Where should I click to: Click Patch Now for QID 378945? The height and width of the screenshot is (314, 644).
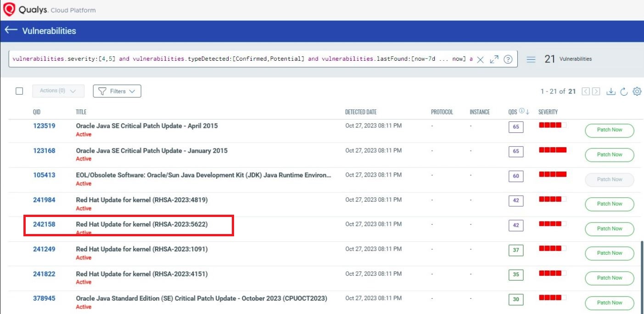click(609, 303)
